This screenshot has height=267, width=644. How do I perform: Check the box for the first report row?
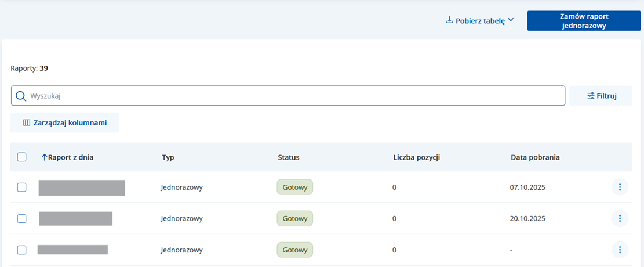pyautogui.click(x=21, y=187)
